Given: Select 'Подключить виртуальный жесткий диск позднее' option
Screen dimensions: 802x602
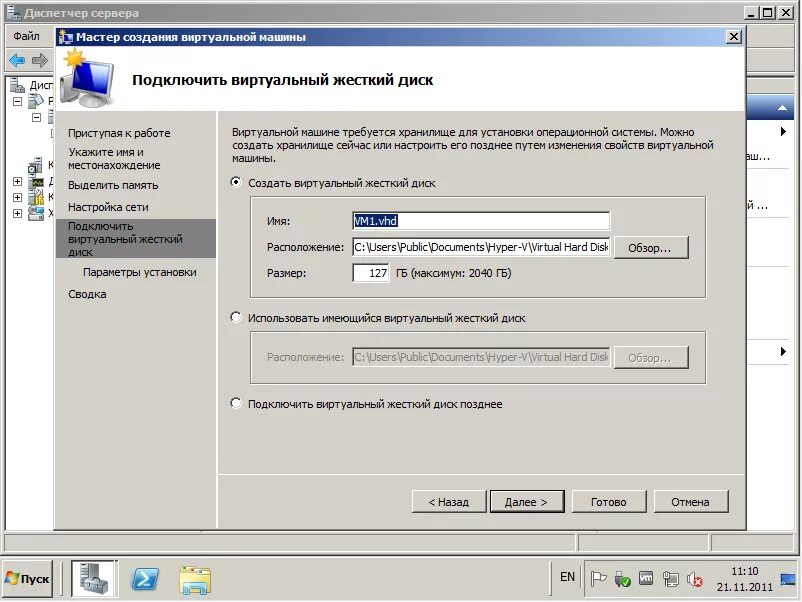Looking at the screenshot, I should tap(237, 404).
